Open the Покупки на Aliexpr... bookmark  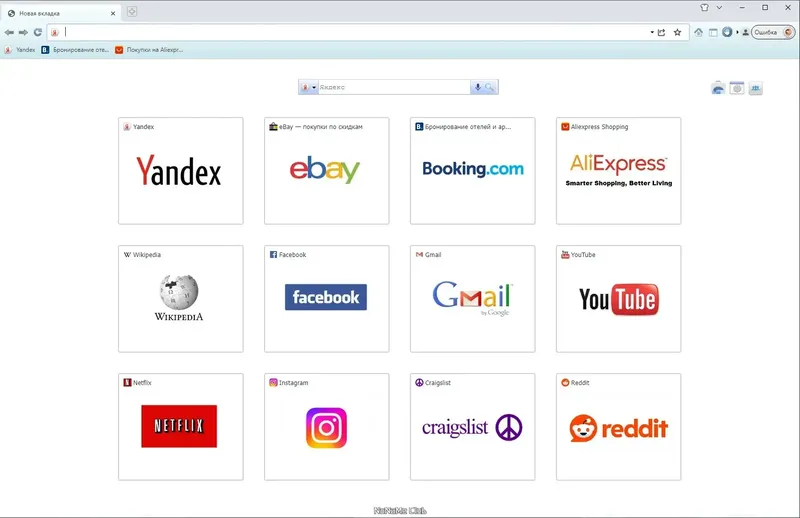point(148,50)
